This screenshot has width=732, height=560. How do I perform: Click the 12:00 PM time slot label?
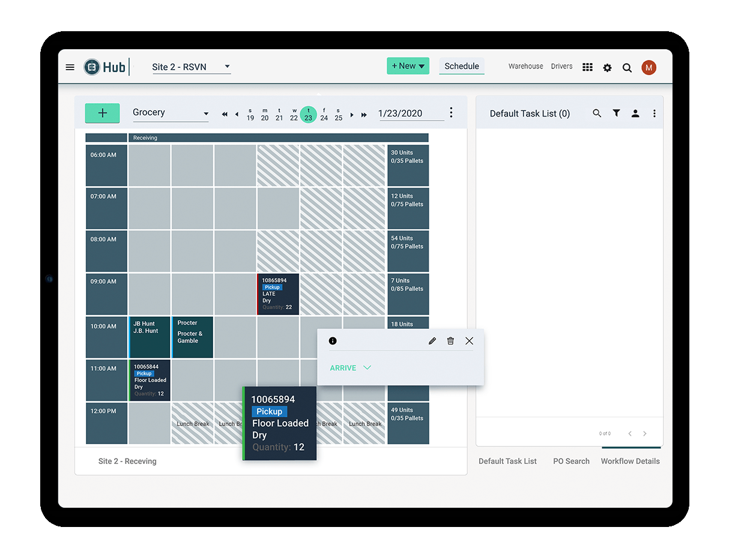(x=106, y=423)
